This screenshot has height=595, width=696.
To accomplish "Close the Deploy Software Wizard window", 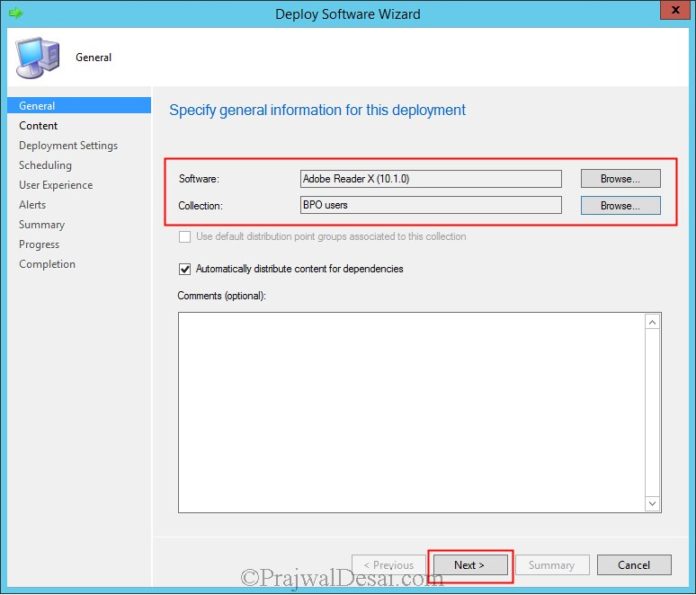I will (x=675, y=10).
